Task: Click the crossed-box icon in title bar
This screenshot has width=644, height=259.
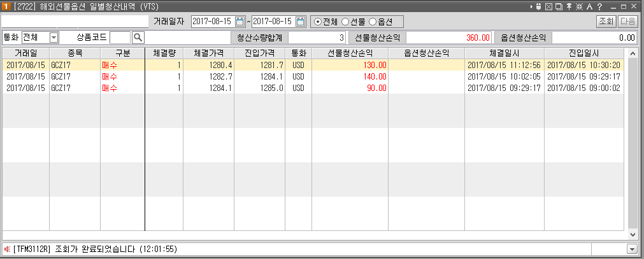Action: tap(548, 6)
